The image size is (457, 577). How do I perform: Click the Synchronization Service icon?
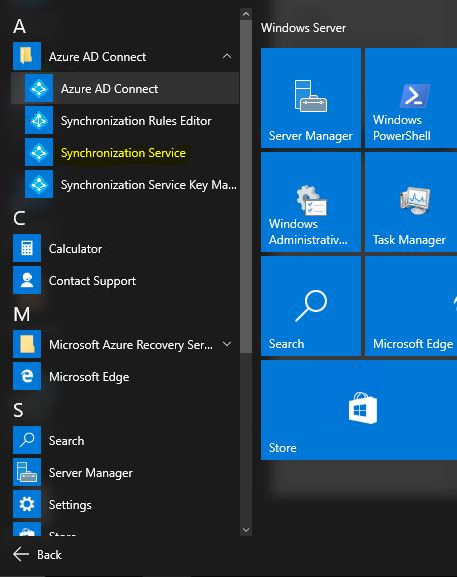pos(39,152)
